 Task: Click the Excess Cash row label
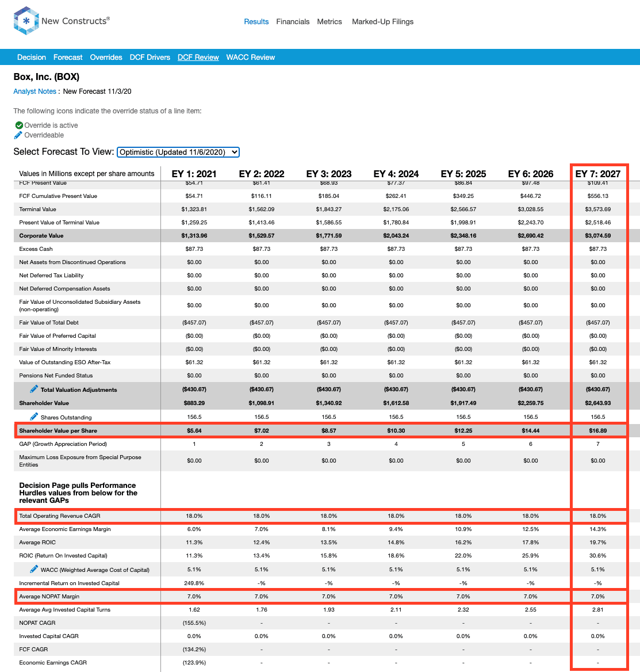[36, 249]
